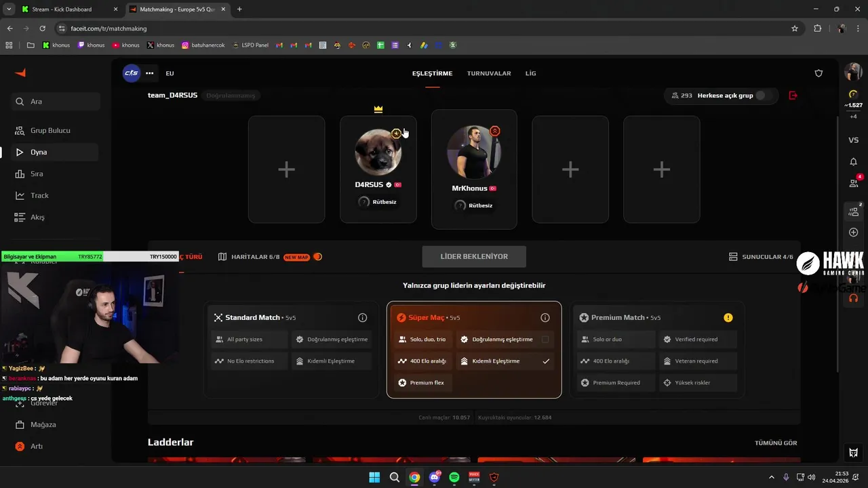The height and width of the screenshot is (488, 868).
Task: Switch to the LİG tab
Action: [530, 73]
